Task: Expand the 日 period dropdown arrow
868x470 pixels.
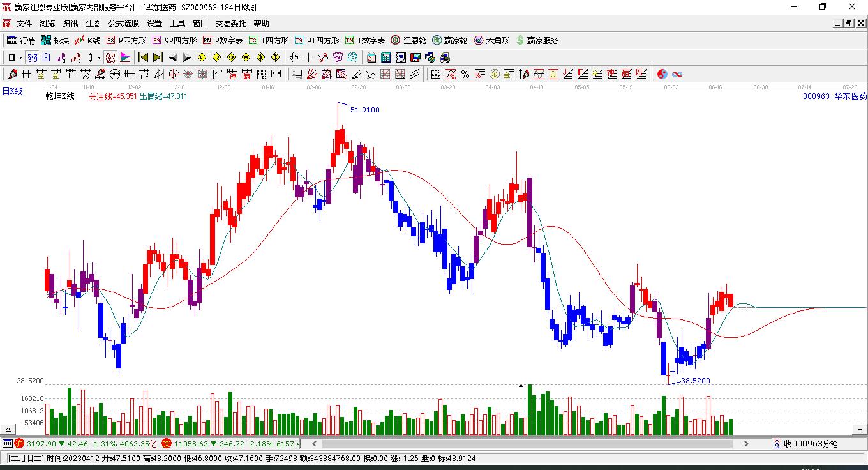Action: (x=20, y=57)
